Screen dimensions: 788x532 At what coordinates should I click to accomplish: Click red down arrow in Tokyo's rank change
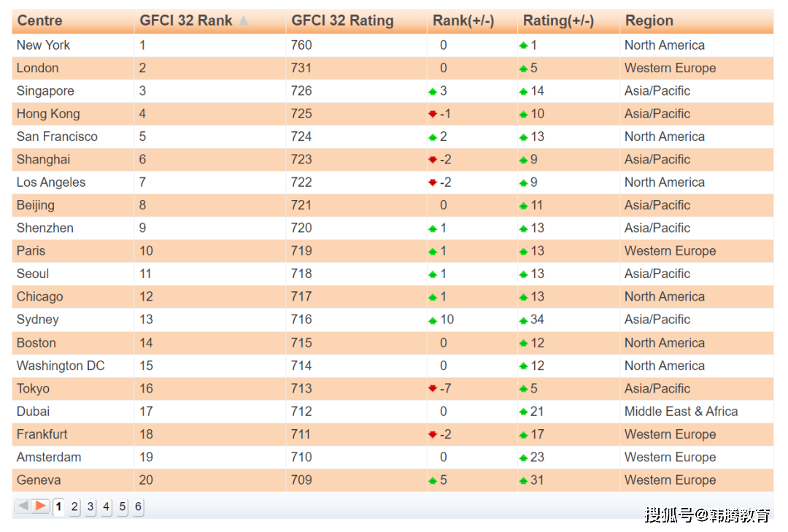[433, 389]
